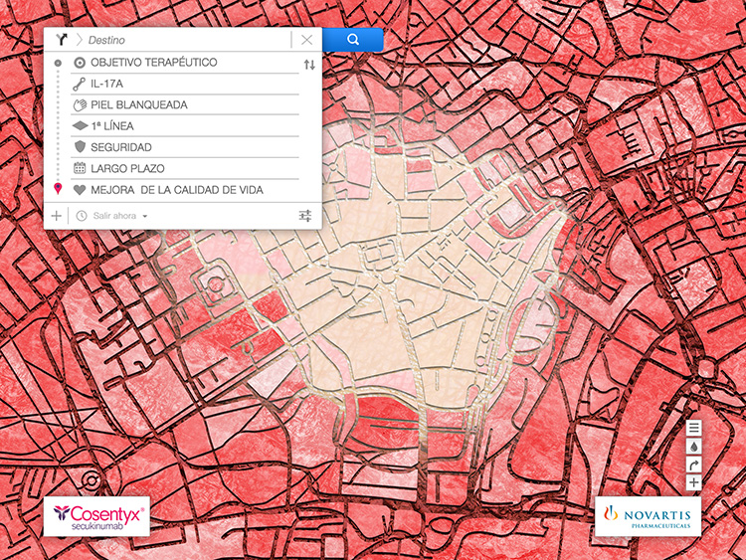The image size is (746, 560).
Task: Open the map list menu icon
Action: pyautogui.click(x=693, y=428)
